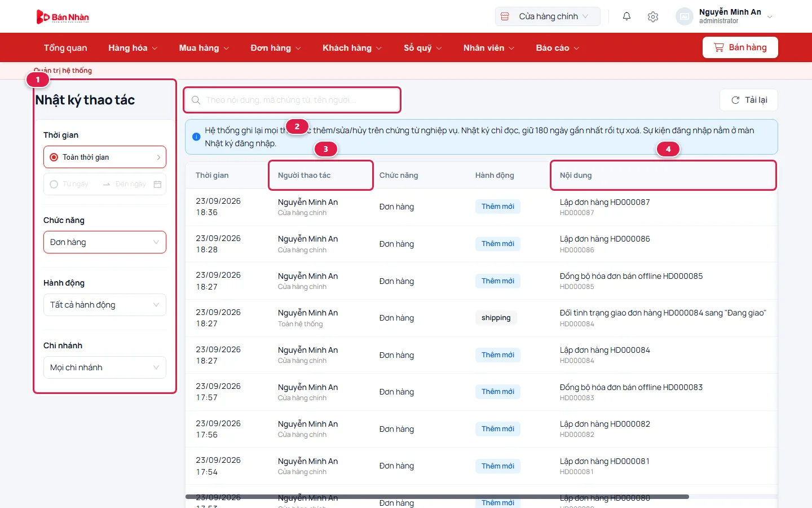Screen dimensions: 812x508
Task: Click the Hành động column header
Action: click(x=495, y=176)
